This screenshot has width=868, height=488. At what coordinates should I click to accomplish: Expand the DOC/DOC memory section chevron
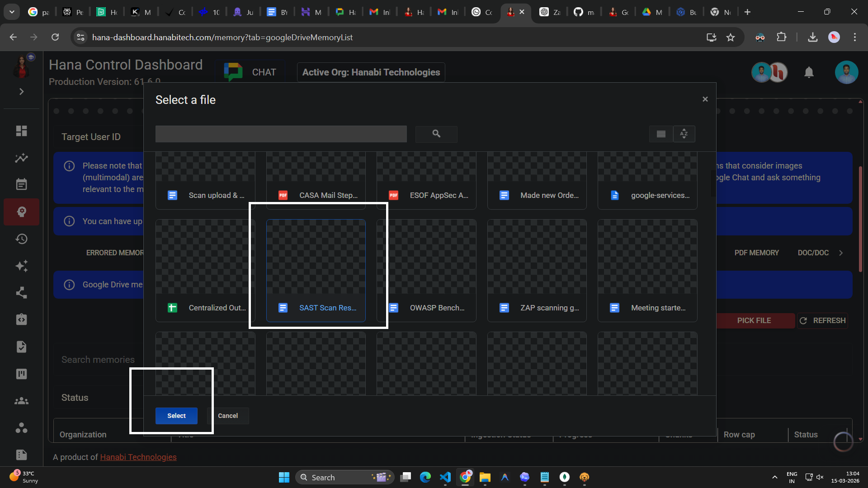pyautogui.click(x=841, y=253)
